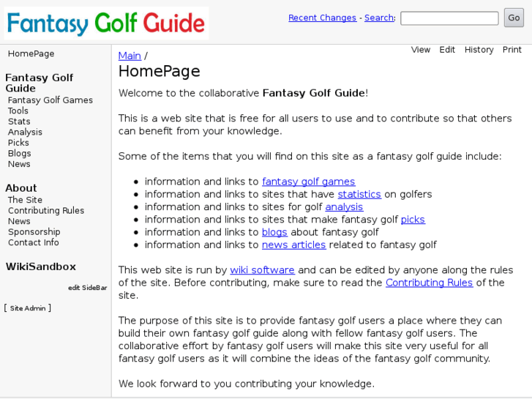This screenshot has width=532, height=399.
Task: Open the WikiSandbox sidebar link
Action: pyautogui.click(x=41, y=266)
